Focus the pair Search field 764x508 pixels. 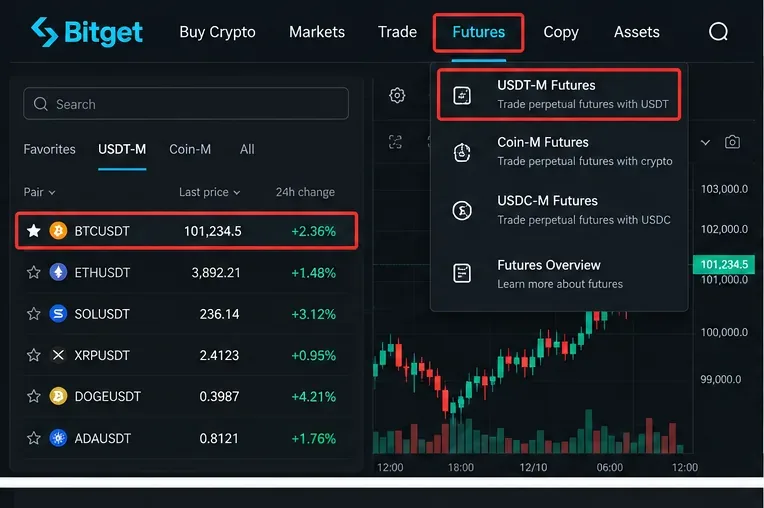coord(186,104)
